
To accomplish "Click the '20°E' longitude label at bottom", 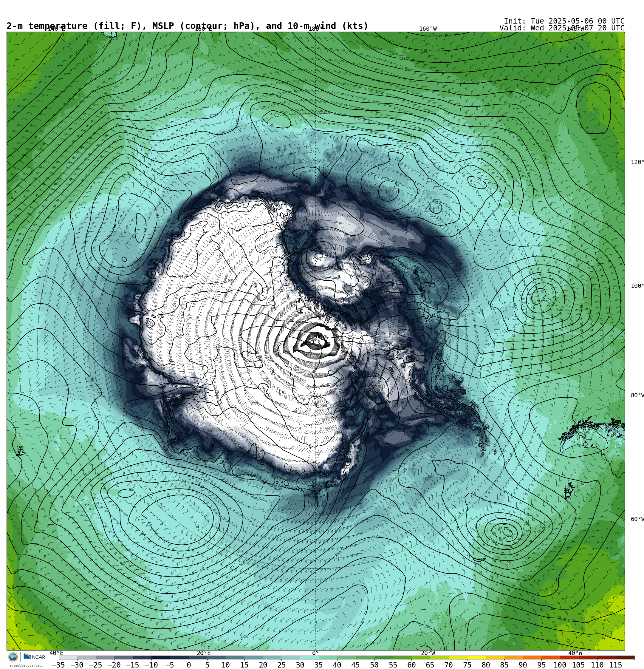I will 203,653.
